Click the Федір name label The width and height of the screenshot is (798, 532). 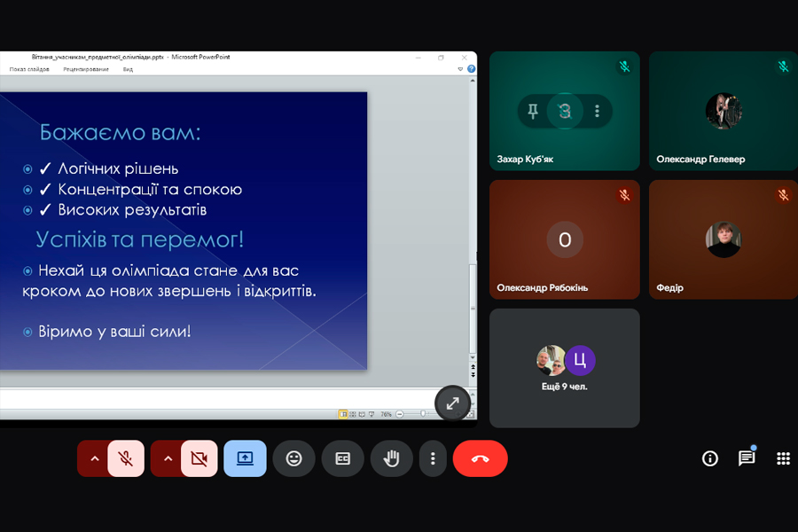[669, 287]
